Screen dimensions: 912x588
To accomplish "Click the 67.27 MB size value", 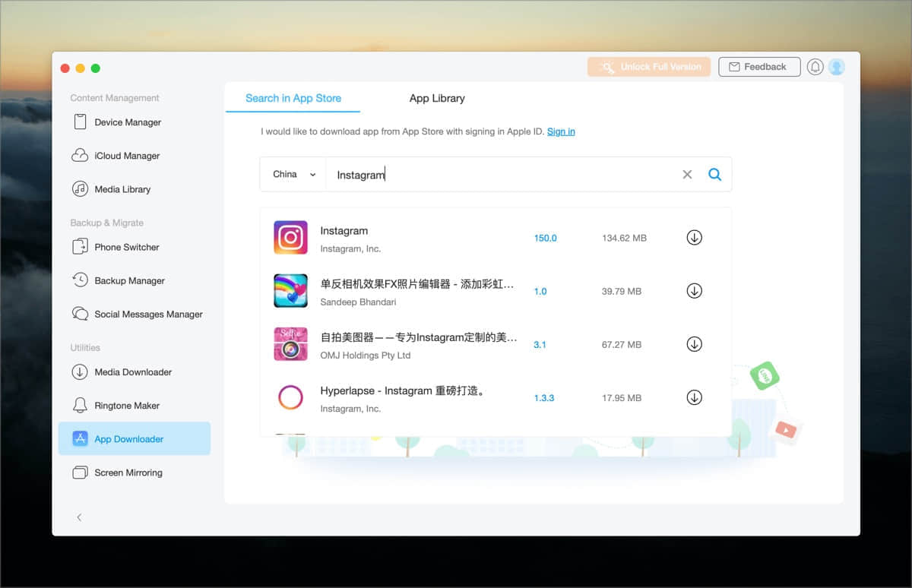I will pos(622,344).
